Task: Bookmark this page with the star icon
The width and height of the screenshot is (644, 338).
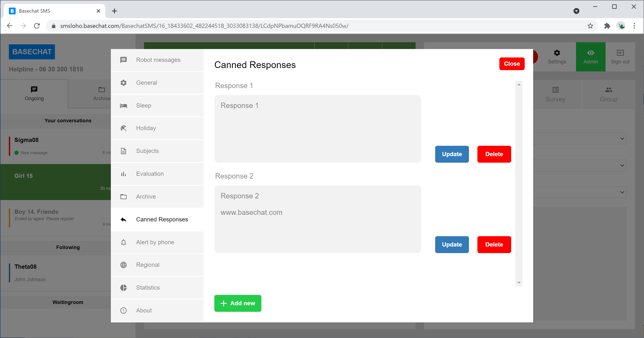Action: click(590, 26)
